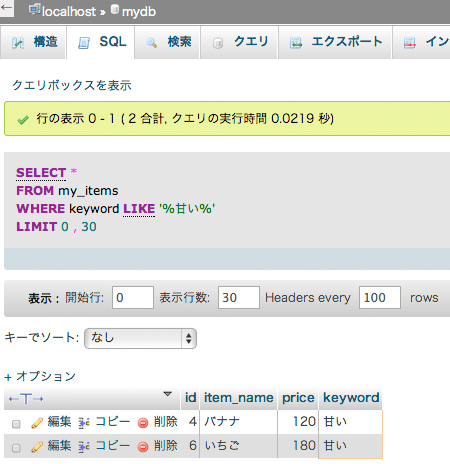Open the 検索 tab

click(167, 42)
